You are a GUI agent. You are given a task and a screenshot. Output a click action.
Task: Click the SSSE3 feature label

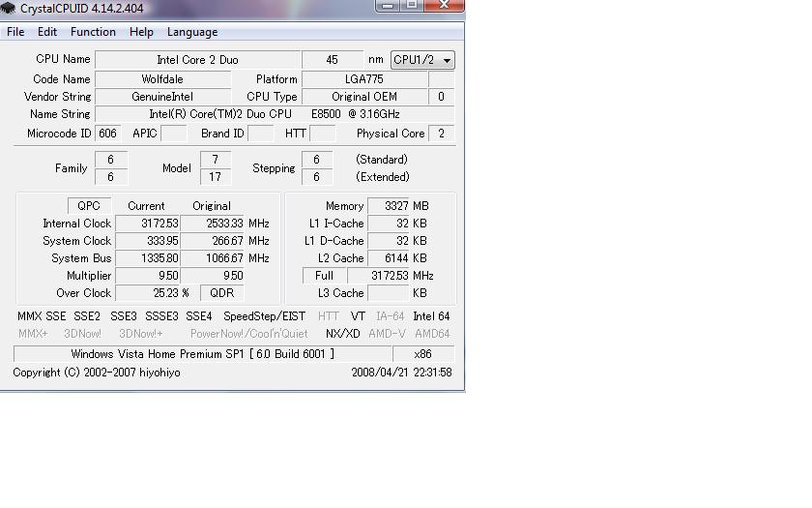[x=161, y=316]
